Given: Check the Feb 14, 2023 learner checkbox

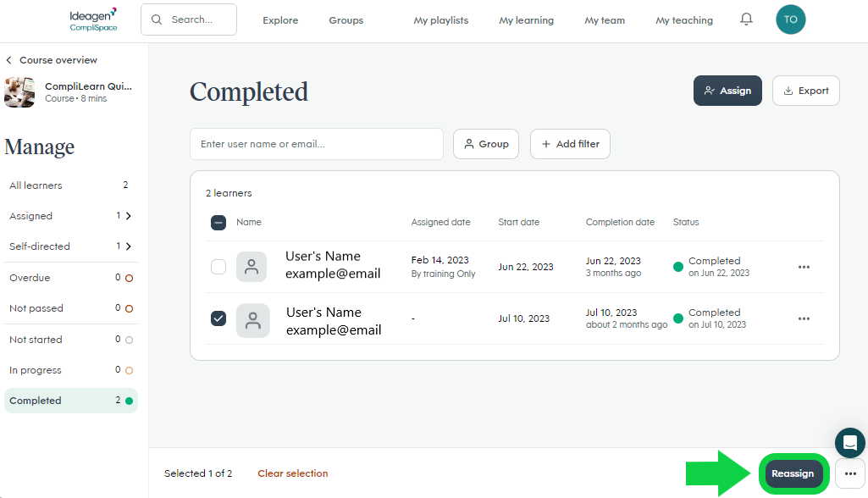Looking at the screenshot, I should coord(218,267).
